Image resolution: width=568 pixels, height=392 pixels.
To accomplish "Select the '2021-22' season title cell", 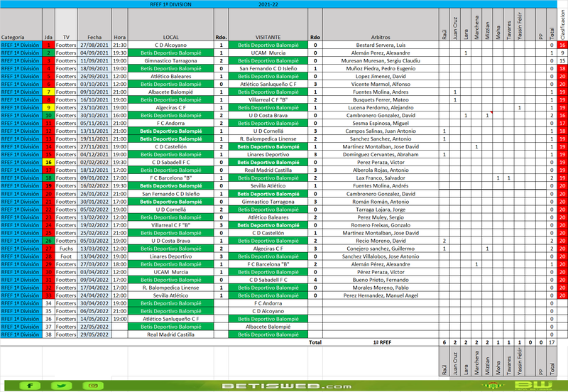I will (x=268, y=4).
